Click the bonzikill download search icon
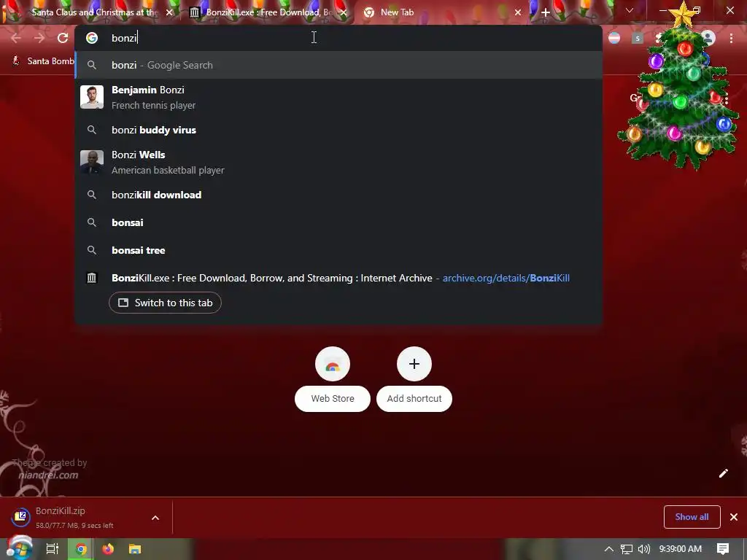This screenshot has width=747, height=560. [x=92, y=195]
